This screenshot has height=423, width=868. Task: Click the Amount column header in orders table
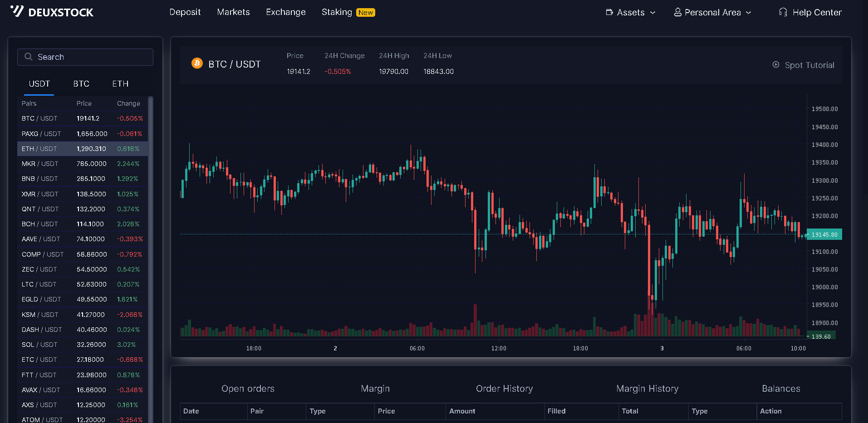[462, 411]
